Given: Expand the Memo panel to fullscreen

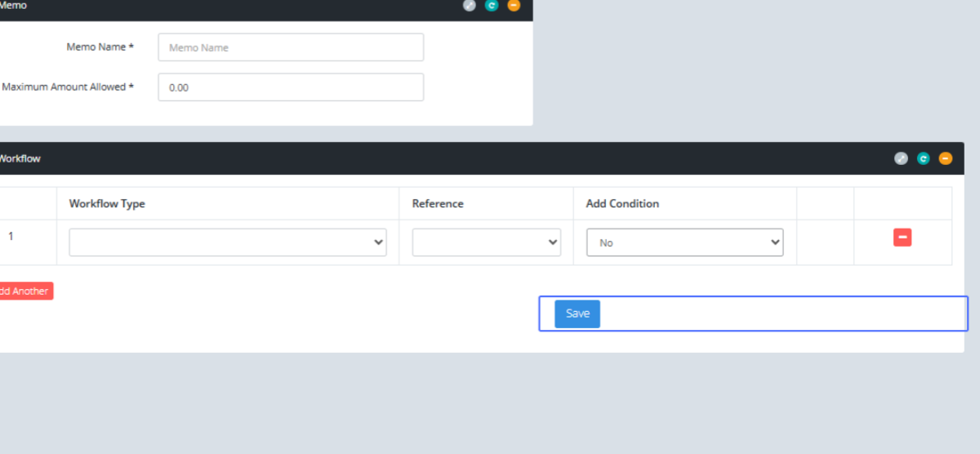Looking at the screenshot, I should pyautogui.click(x=469, y=5).
